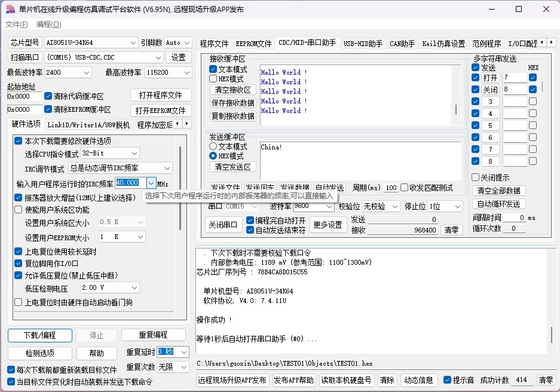The height and width of the screenshot is (392, 560).
Task: Click left arrow beside 程序加密后 tab
Action: [x=178, y=124]
